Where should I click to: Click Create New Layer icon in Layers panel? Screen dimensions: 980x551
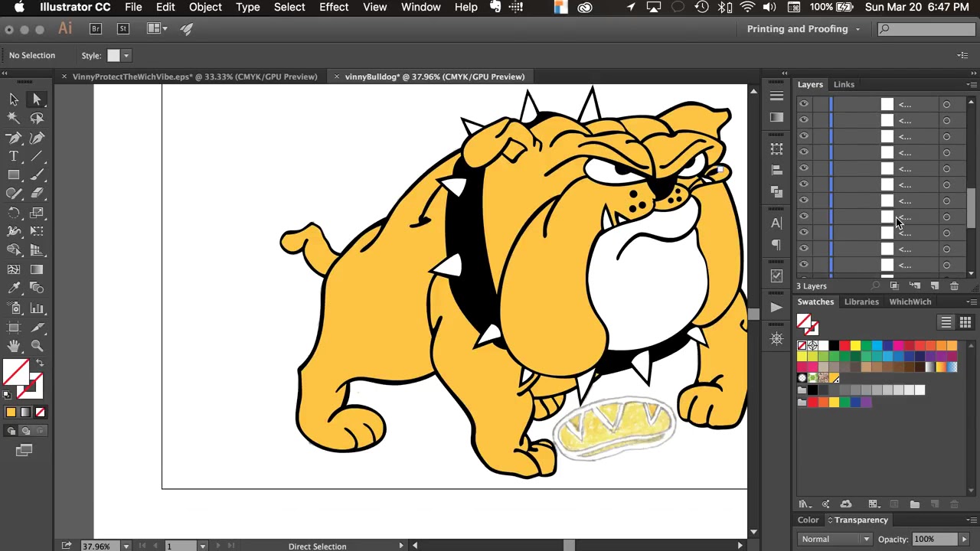[935, 286]
